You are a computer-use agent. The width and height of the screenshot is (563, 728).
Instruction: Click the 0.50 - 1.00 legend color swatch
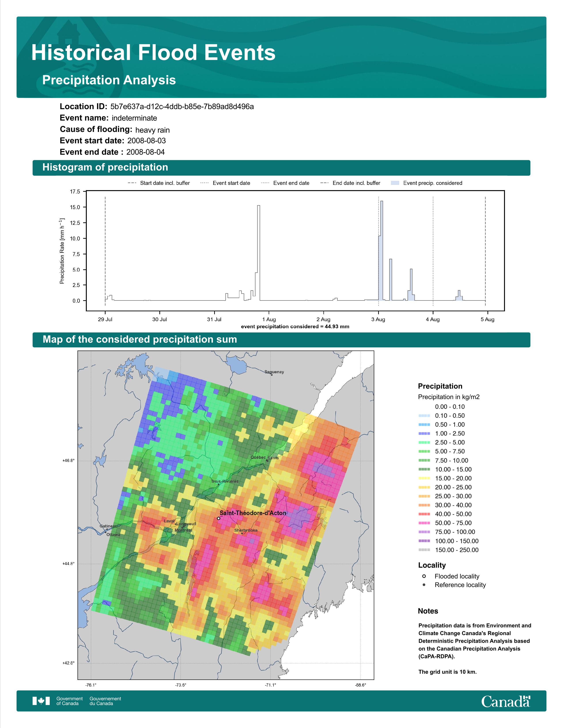[424, 425]
